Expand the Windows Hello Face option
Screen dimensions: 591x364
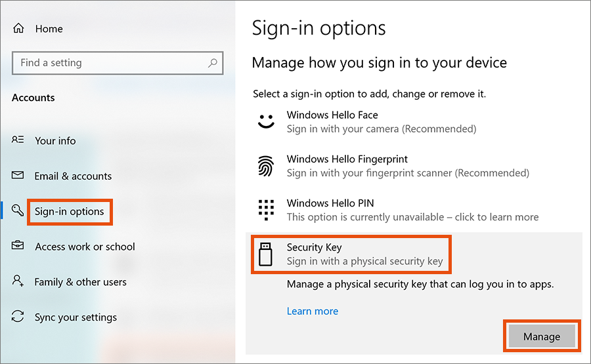coord(381,122)
